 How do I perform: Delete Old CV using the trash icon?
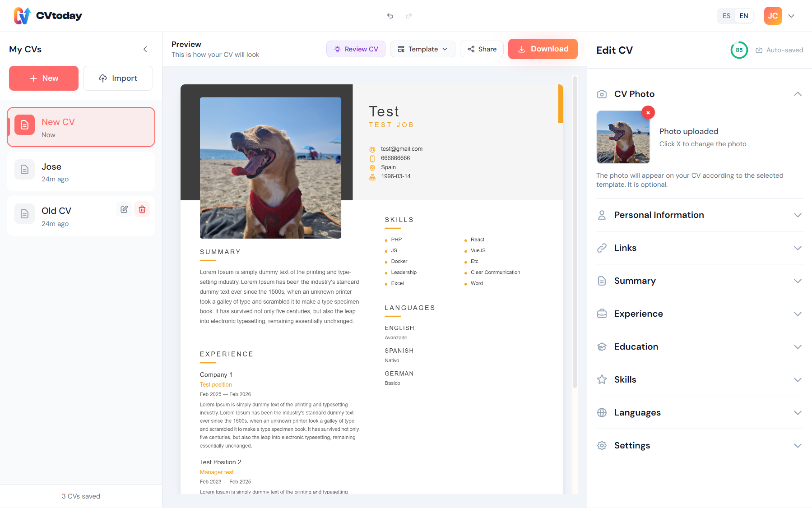point(142,209)
